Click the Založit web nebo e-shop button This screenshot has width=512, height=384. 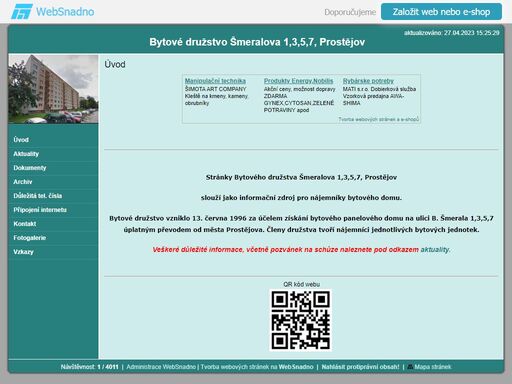[441, 12]
